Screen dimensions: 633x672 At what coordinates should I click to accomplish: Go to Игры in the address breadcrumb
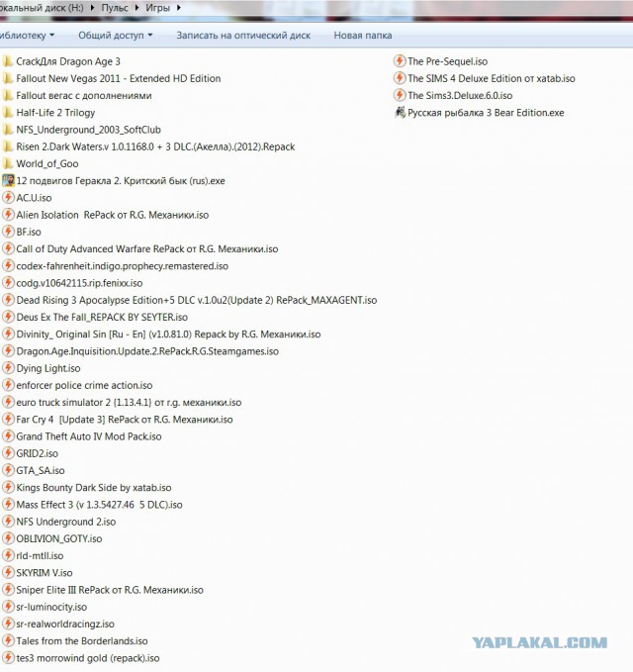pos(157,7)
